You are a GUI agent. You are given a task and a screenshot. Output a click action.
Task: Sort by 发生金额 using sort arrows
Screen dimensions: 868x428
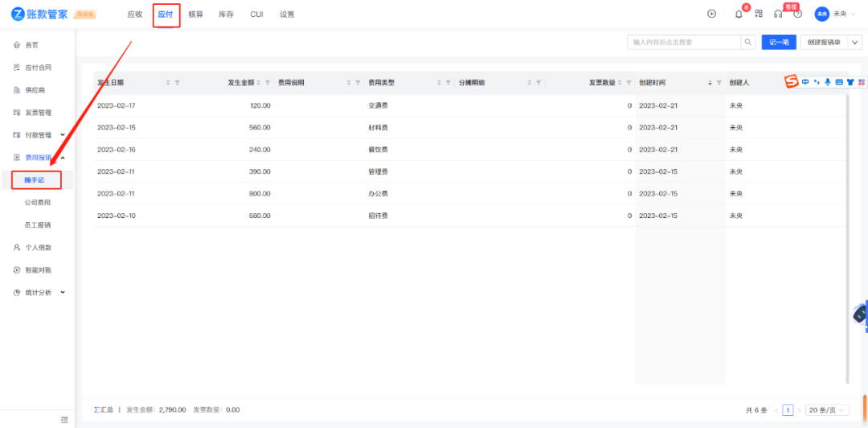(x=259, y=83)
